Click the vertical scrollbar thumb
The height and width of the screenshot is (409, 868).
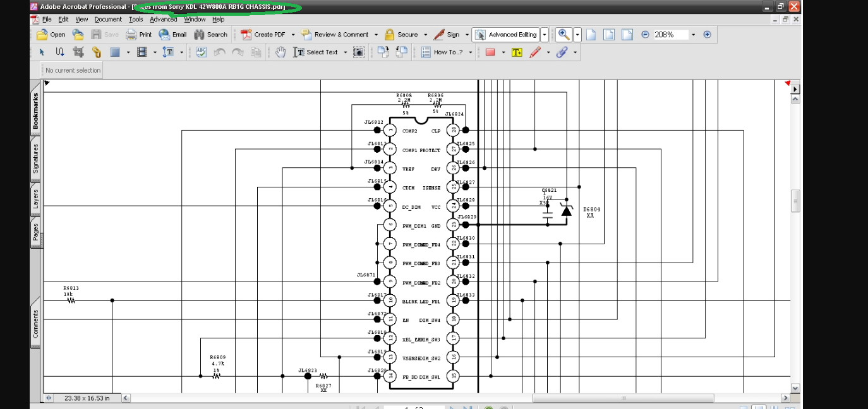795,201
